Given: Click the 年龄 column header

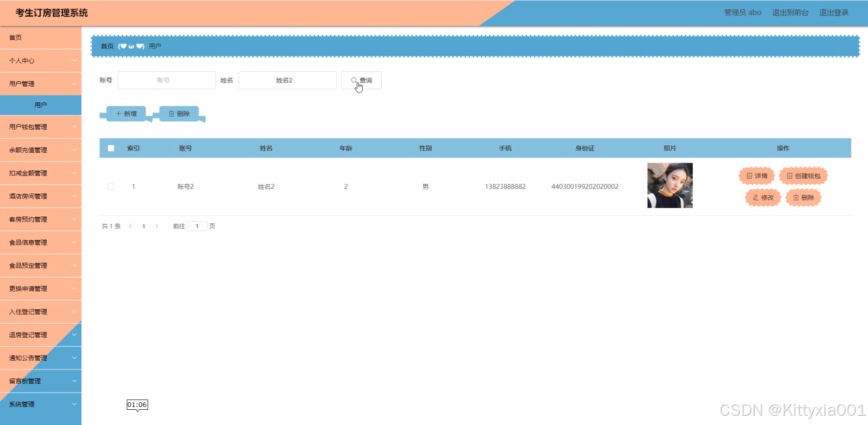Looking at the screenshot, I should tap(346, 148).
